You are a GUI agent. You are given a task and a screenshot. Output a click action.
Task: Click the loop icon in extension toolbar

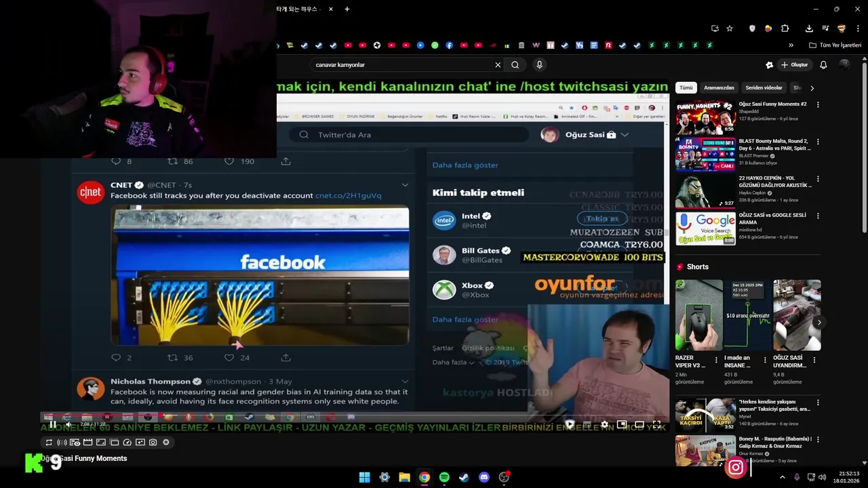click(49, 443)
